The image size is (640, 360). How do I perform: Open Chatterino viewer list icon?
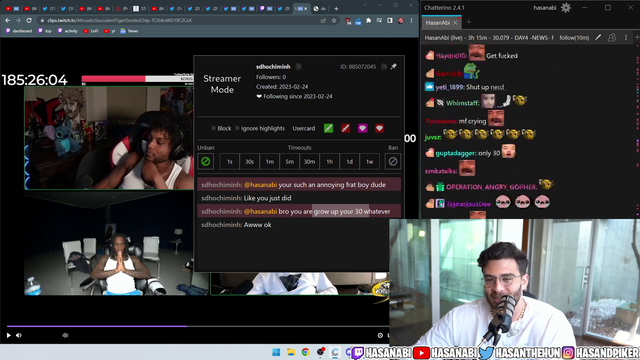pyautogui.click(x=612, y=38)
